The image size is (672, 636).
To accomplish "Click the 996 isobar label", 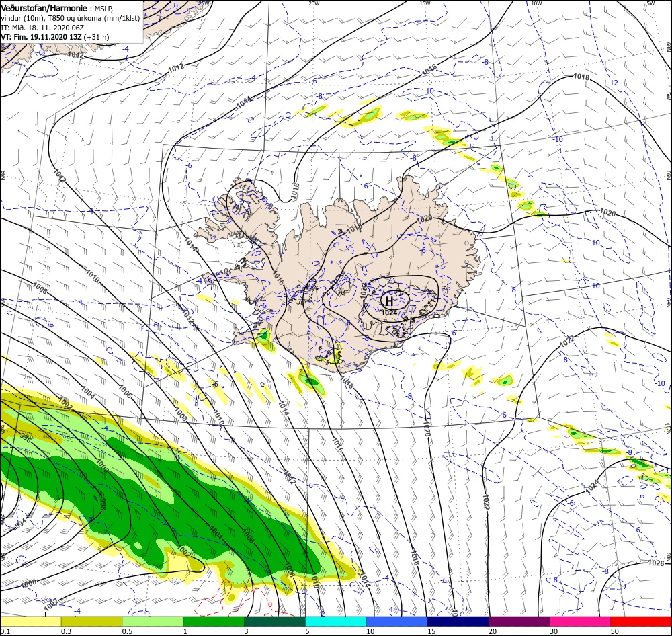I will pos(26,438).
